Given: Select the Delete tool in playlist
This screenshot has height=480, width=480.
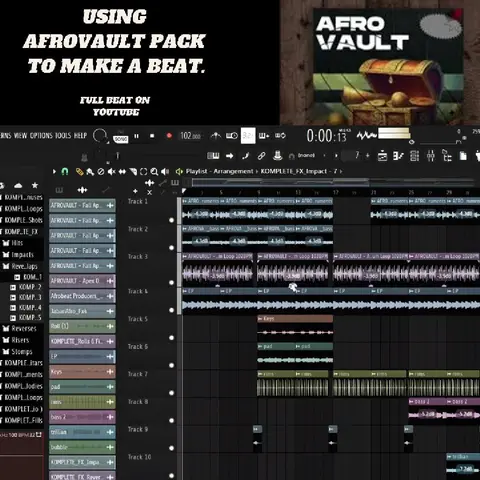Looking at the screenshot, I should (101, 171).
